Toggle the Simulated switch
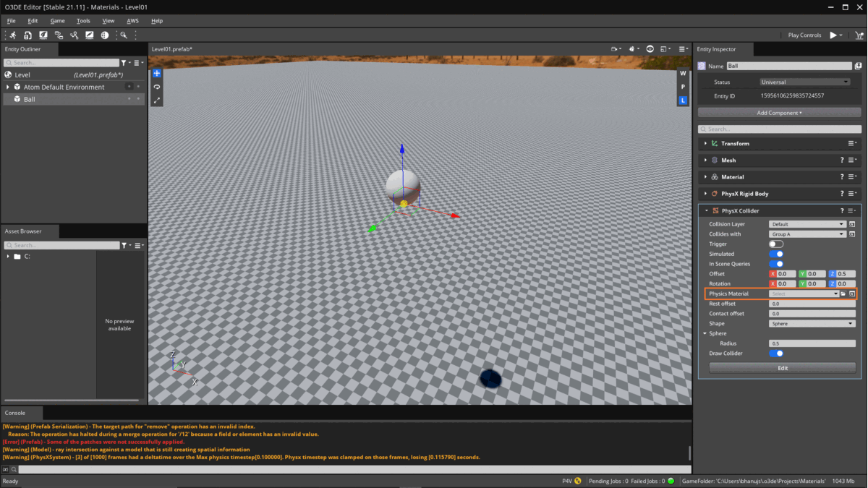Screen dimensions: 868x488 pyautogui.click(x=776, y=254)
